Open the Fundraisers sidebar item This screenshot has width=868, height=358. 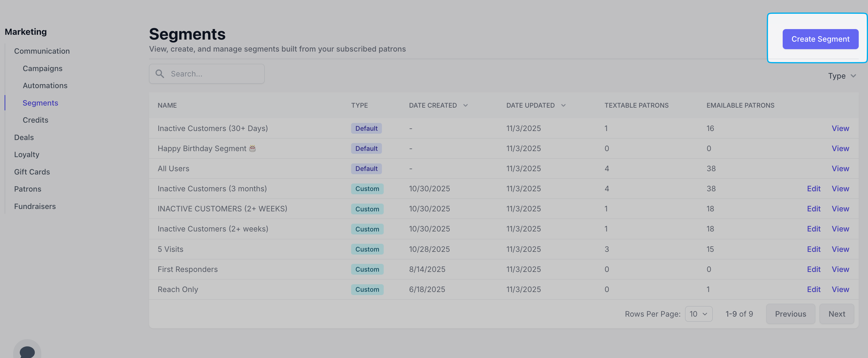pyautogui.click(x=35, y=206)
